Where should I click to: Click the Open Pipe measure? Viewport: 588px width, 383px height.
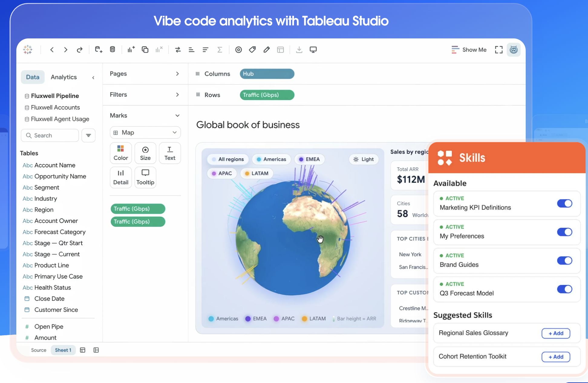[x=44, y=326]
